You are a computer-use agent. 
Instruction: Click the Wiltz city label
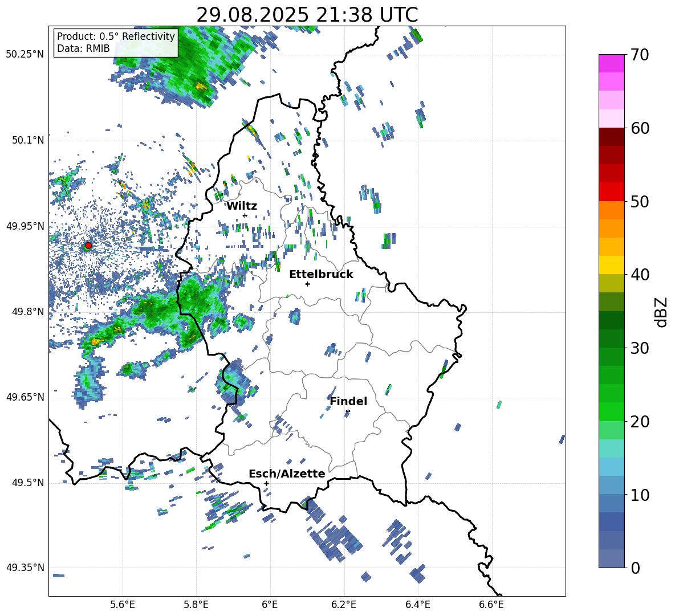242,206
